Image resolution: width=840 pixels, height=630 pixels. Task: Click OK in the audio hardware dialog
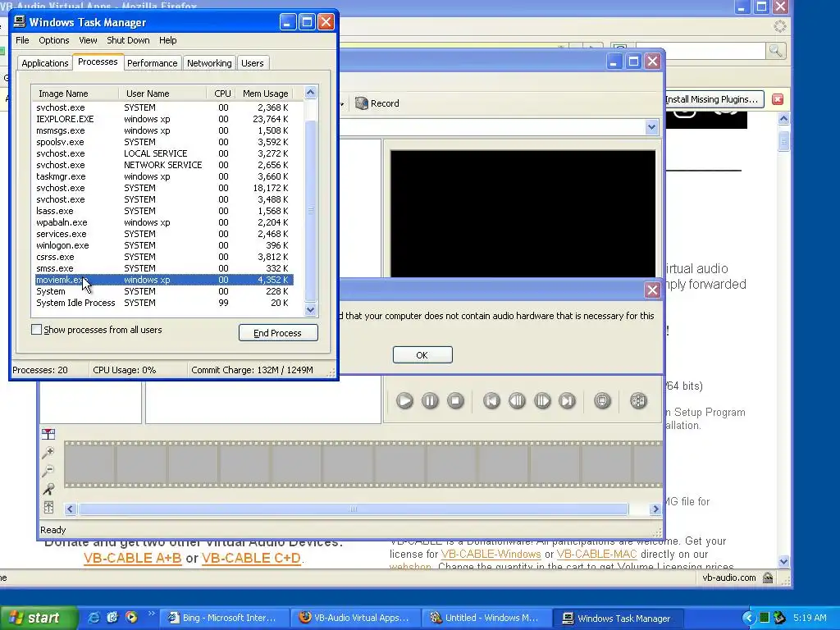coord(422,354)
